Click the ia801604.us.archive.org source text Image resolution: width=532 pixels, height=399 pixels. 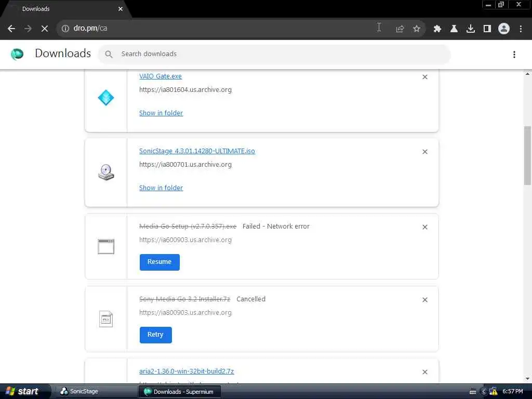coord(185,90)
